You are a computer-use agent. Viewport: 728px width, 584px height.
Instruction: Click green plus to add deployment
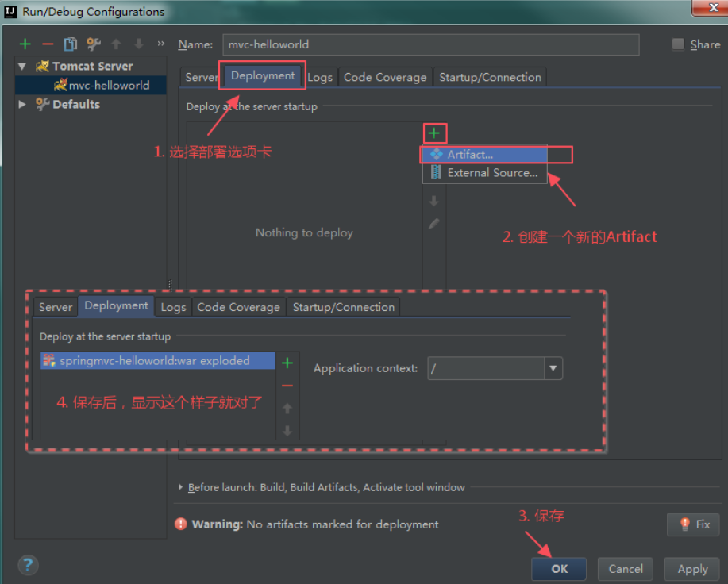tap(434, 133)
